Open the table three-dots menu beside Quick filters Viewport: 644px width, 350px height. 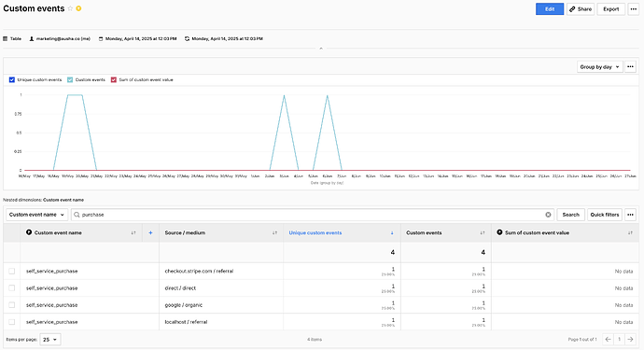pyautogui.click(x=630, y=215)
